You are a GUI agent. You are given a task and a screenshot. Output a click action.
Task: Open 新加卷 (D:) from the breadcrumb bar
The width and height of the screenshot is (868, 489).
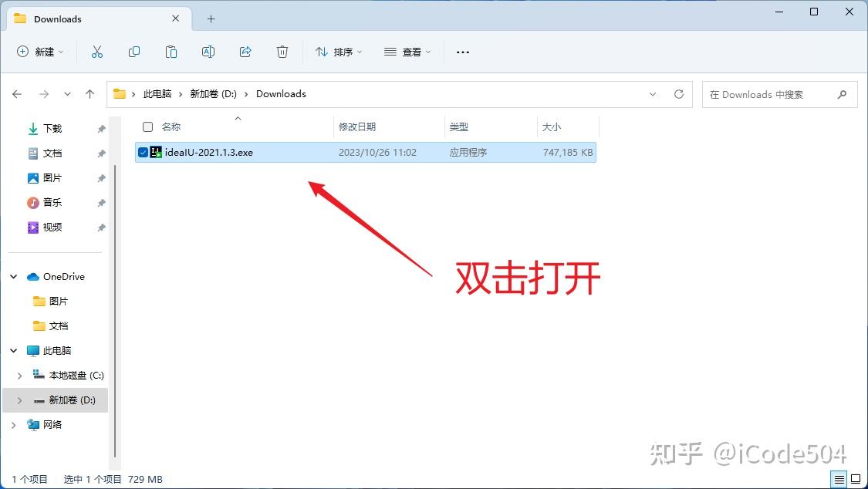[x=214, y=93]
